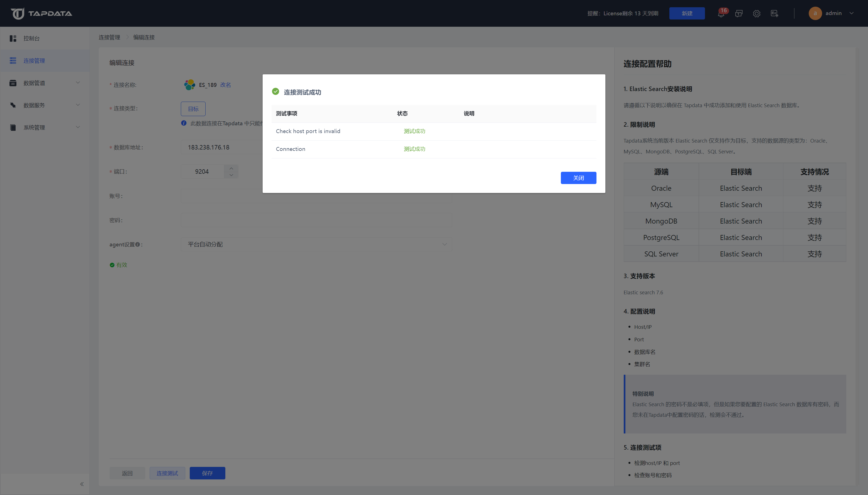Go to 连接管理 in sidebar
This screenshot has height=495, width=868.
point(34,60)
